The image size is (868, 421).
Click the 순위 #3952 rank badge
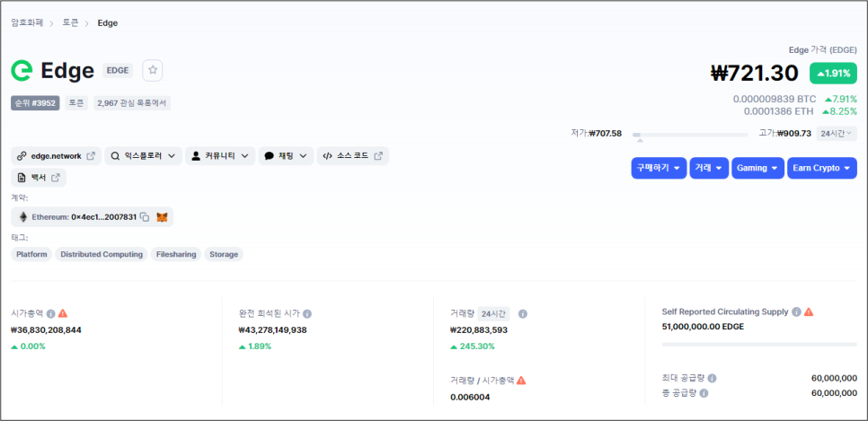click(x=35, y=103)
